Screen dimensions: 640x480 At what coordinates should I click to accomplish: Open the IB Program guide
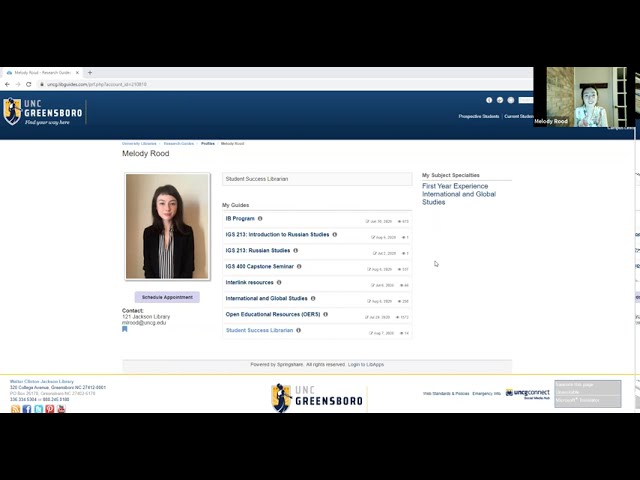point(240,219)
